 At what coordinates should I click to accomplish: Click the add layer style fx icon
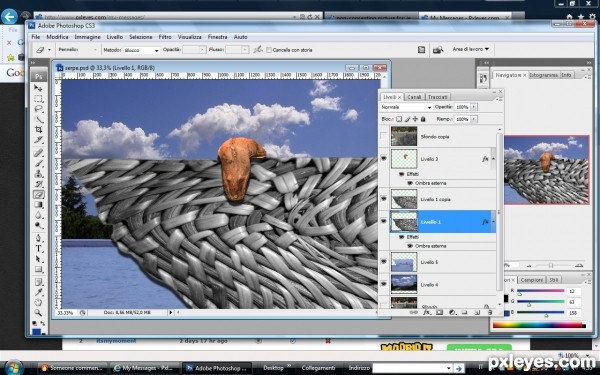pyautogui.click(x=426, y=312)
